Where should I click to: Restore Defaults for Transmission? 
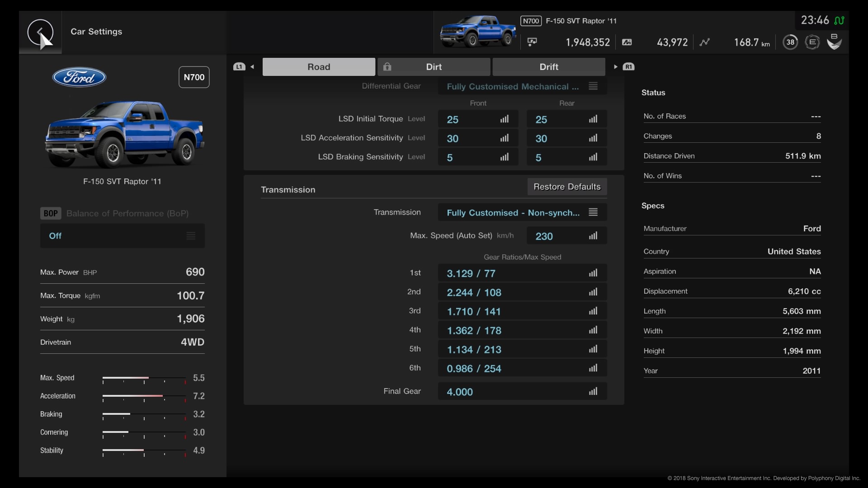pos(567,187)
